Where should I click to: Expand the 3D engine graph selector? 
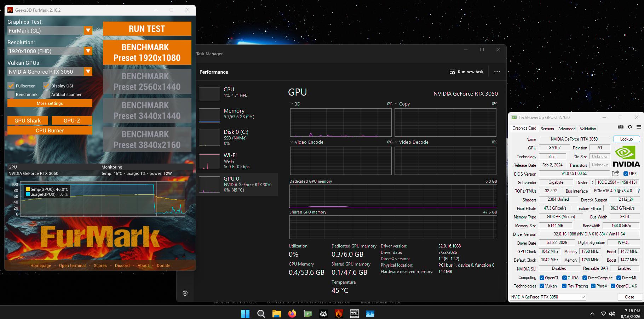coord(292,104)
